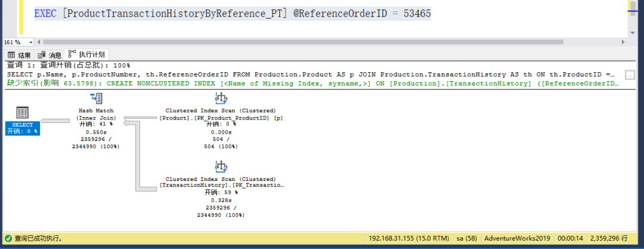
Task: Click the 0.328s time under TransactionHistory scan
Action: pyautogui.click(x=221, y=201)
